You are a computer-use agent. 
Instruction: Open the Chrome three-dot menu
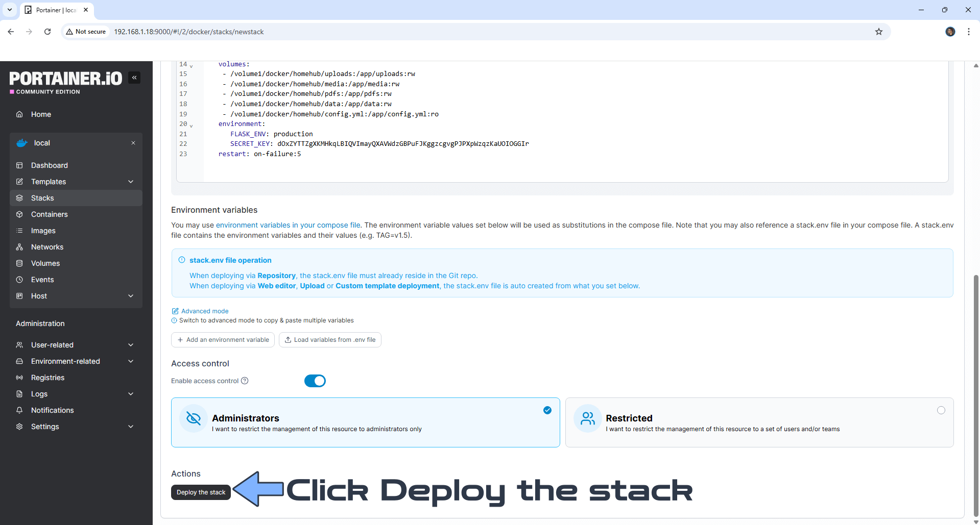click(x=968, y=32)
